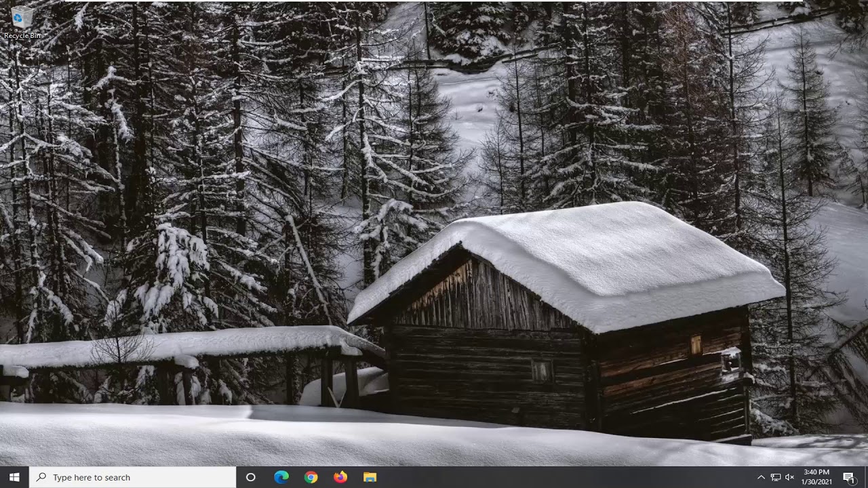Open network status tray icon
This screenshot has width=868, height=488.
[776, 477]
